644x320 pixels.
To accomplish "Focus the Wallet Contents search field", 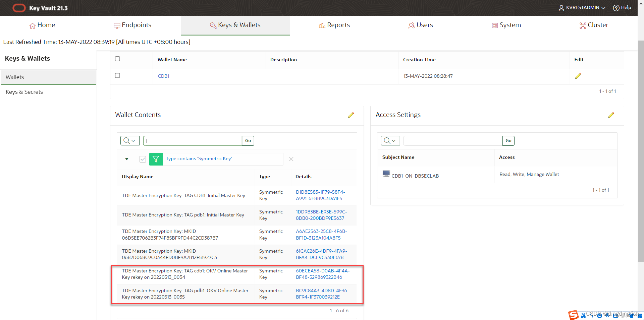I will click(193, 141).
